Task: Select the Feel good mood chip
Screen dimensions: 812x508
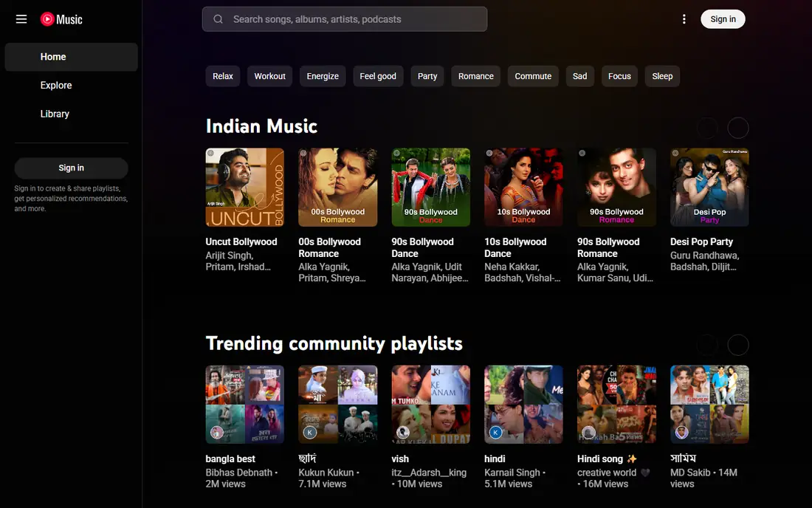Action: [378, 76]
